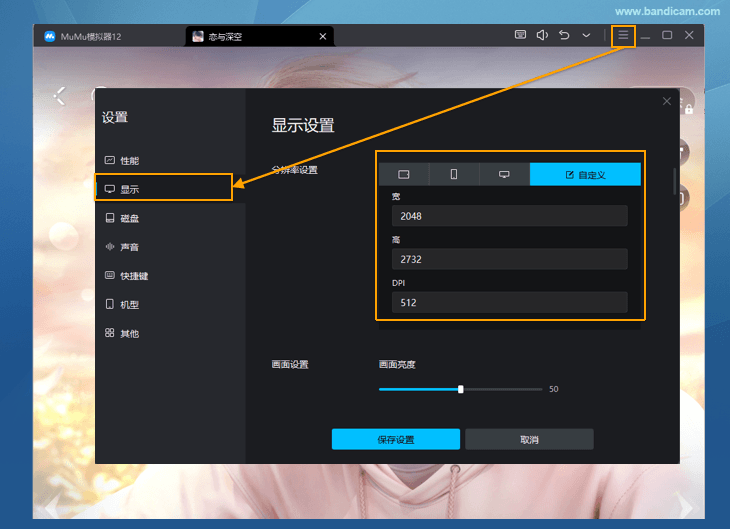
Task: Click the 设置 title in sidebar
Action: (x=115, y=117)
